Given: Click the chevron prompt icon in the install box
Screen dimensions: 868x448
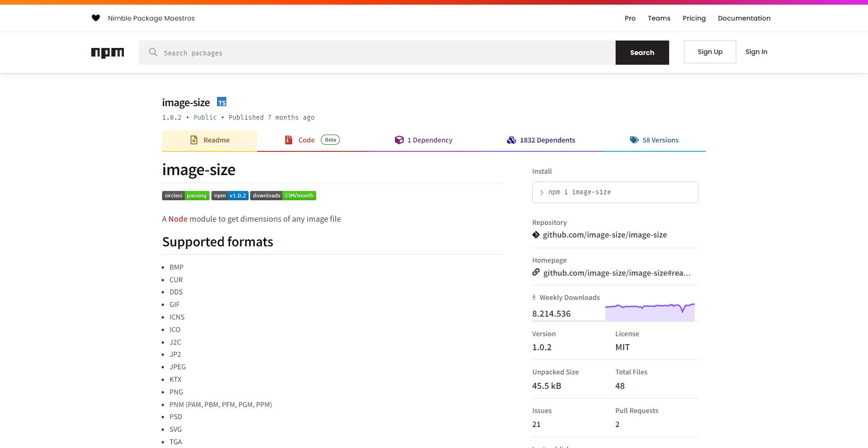Looking at the screenshot, I should [x=542, y=192].
